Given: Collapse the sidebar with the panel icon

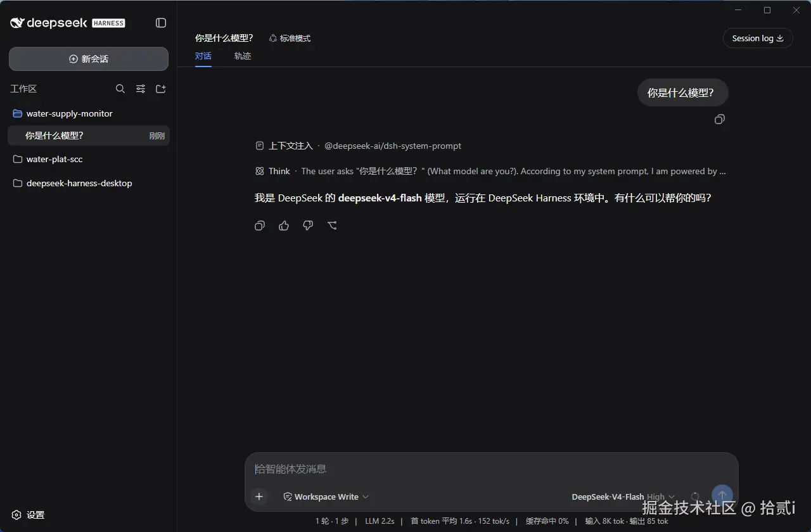Looking at the screenshot, I should pyautogui.click(x=161, y=23).
